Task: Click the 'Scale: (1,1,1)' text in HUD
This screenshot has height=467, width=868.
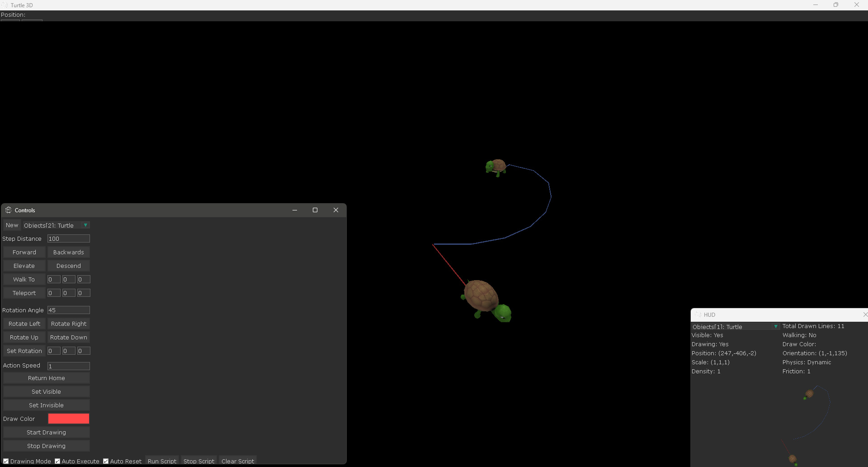Action: point(710,362)
